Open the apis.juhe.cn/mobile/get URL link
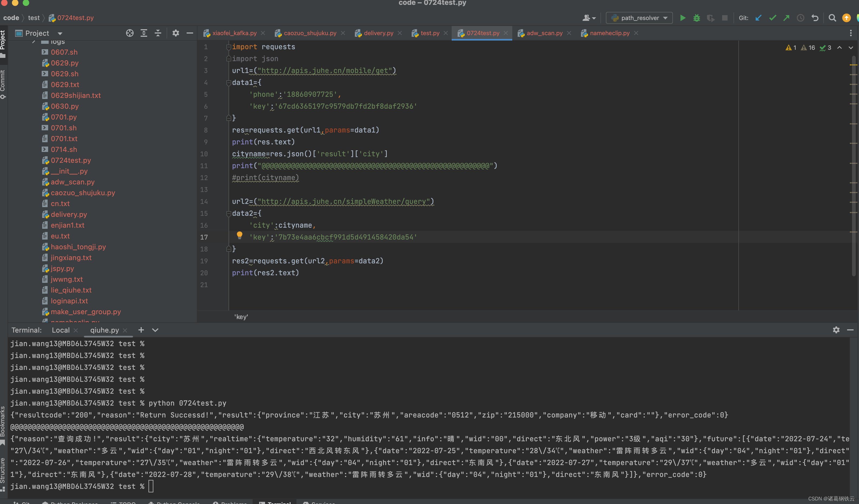Viewport: 859px width, 504px height. [325, 71]
